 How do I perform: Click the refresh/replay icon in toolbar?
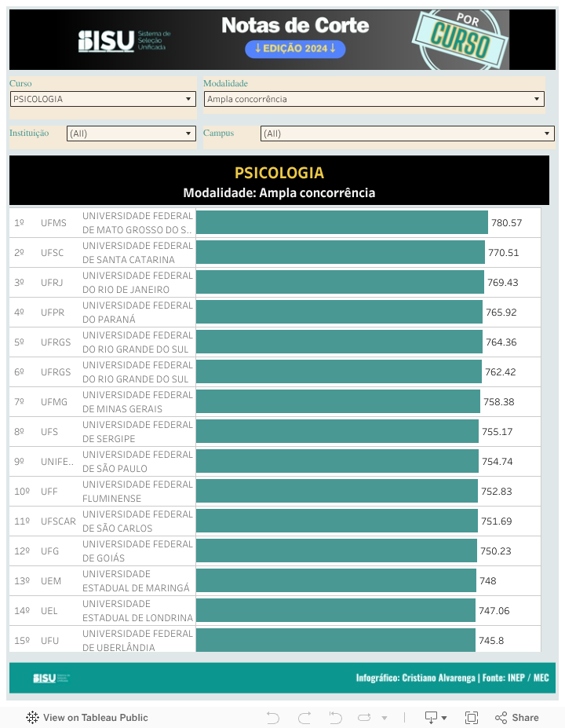coord(365,717)
